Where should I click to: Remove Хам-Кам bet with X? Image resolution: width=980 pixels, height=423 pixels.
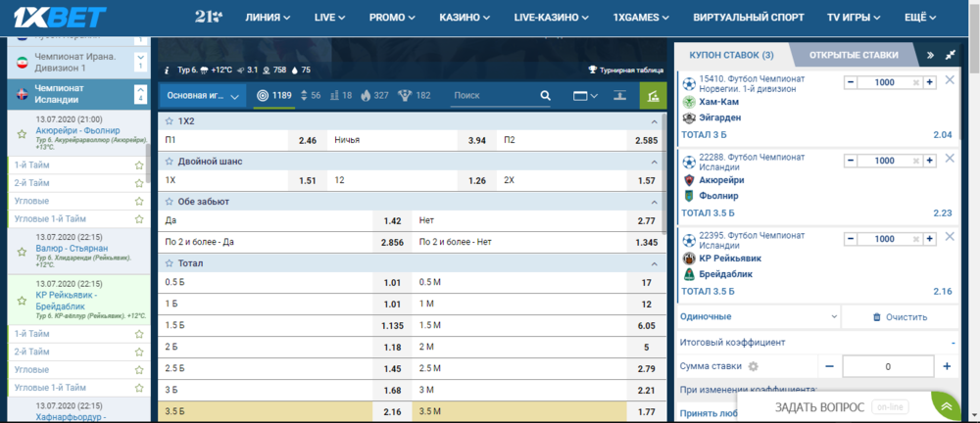pos(950,80)
